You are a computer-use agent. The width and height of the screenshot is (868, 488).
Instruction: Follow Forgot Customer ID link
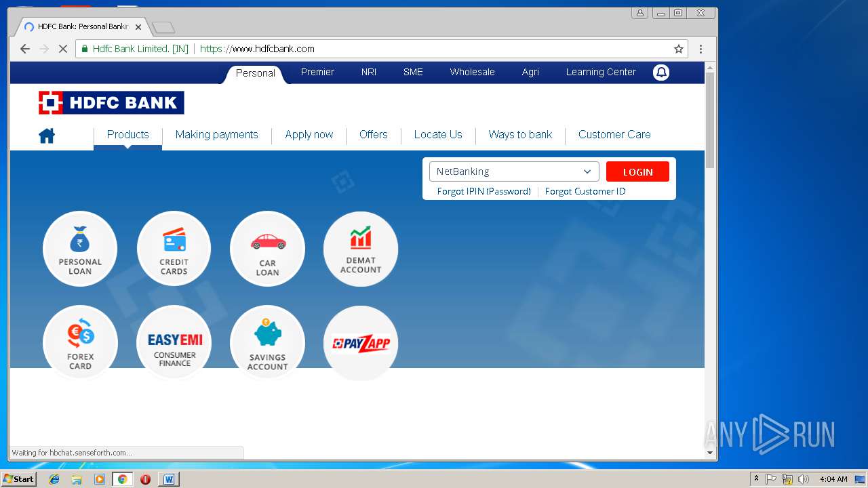click(585, 191)
